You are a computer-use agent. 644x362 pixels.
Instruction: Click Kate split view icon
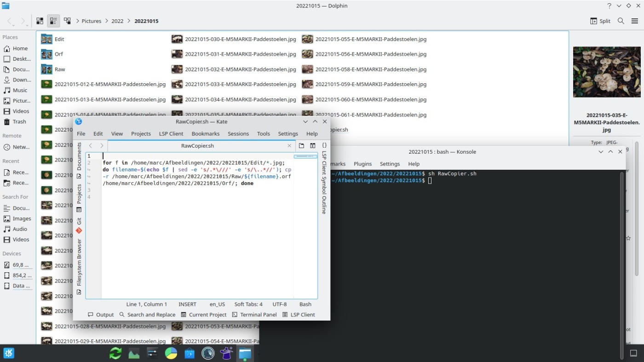coord(313,146)
